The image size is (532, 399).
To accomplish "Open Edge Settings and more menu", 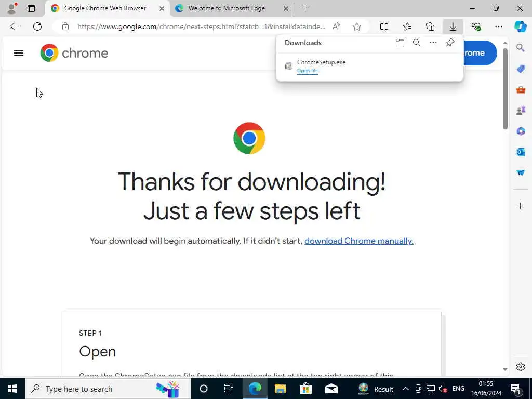I will [498, 26].
